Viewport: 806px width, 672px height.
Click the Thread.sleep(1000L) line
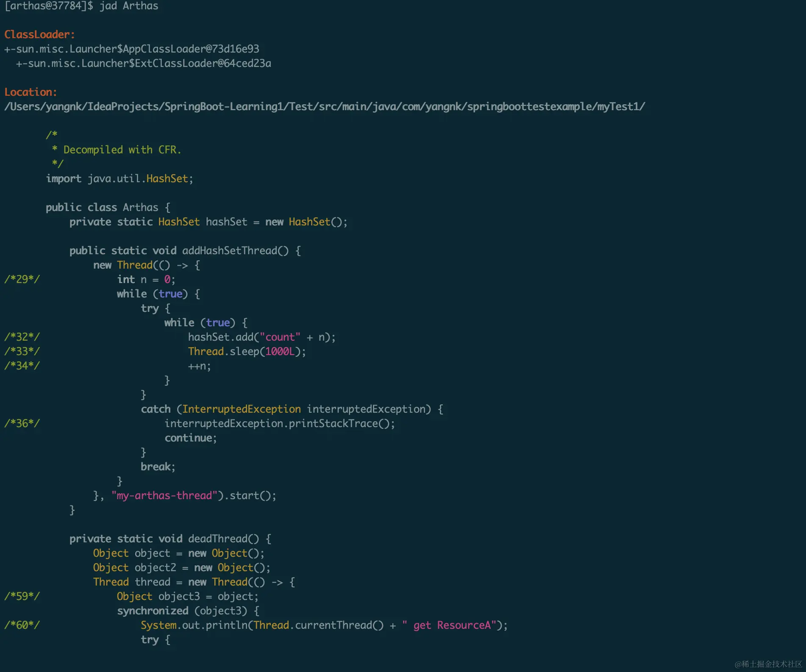tap(247, 351)
